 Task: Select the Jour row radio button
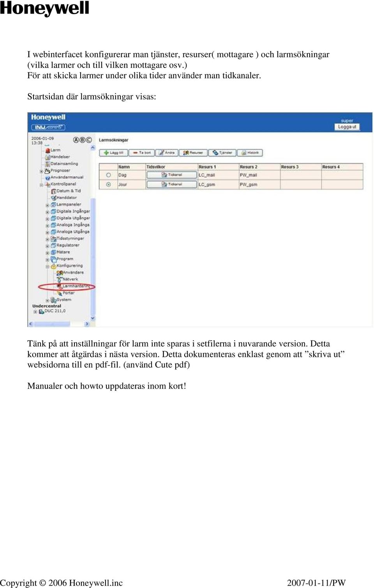pyautogui.click(x=109, y=185)
